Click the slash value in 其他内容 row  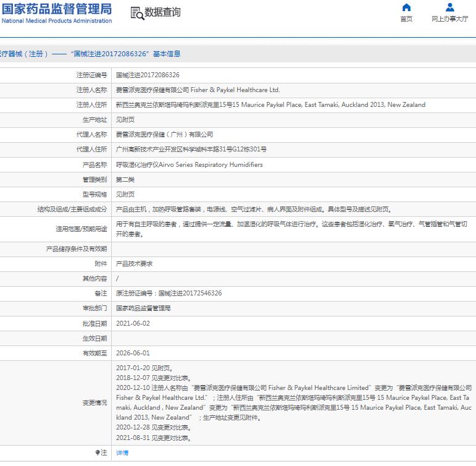[117, 279]
